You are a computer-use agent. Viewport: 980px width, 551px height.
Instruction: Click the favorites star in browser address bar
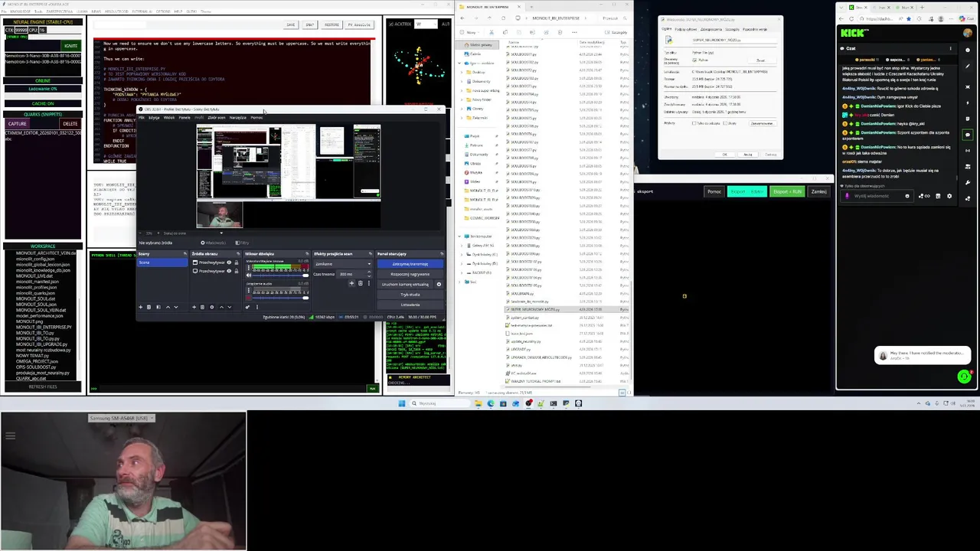click(x=909, y=19)
